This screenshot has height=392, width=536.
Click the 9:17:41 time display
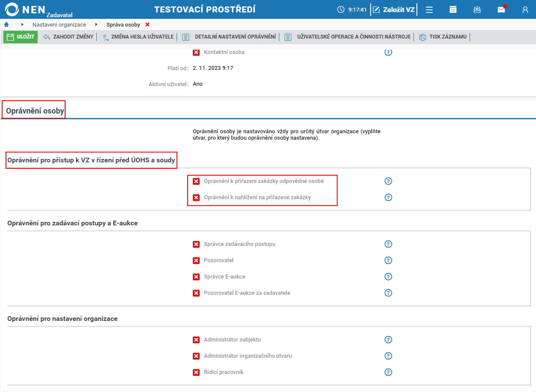tap(357, 9)
